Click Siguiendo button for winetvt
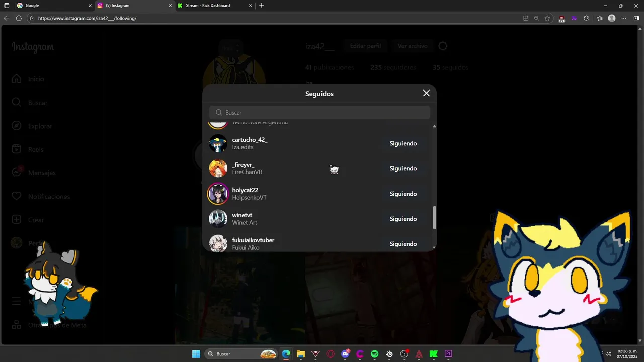The width and height of the screenshot is (644, 362). point(403,219)
